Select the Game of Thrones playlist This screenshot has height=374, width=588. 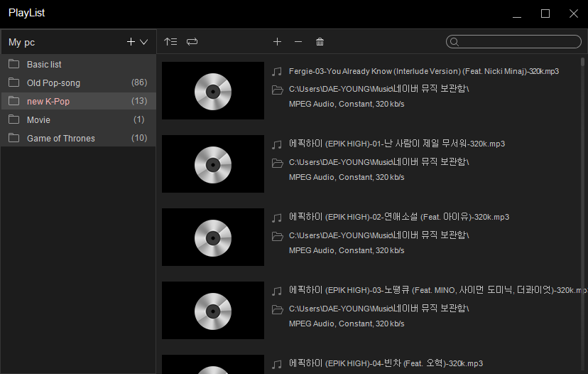pyautogui.click(x=61, y=139)
